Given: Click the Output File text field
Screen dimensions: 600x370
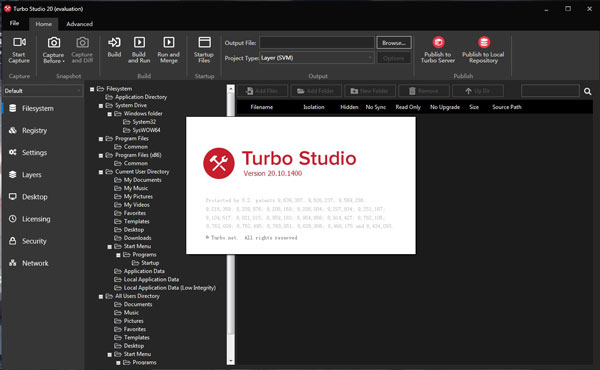Looking at the screenshot, I should point(317,42).
